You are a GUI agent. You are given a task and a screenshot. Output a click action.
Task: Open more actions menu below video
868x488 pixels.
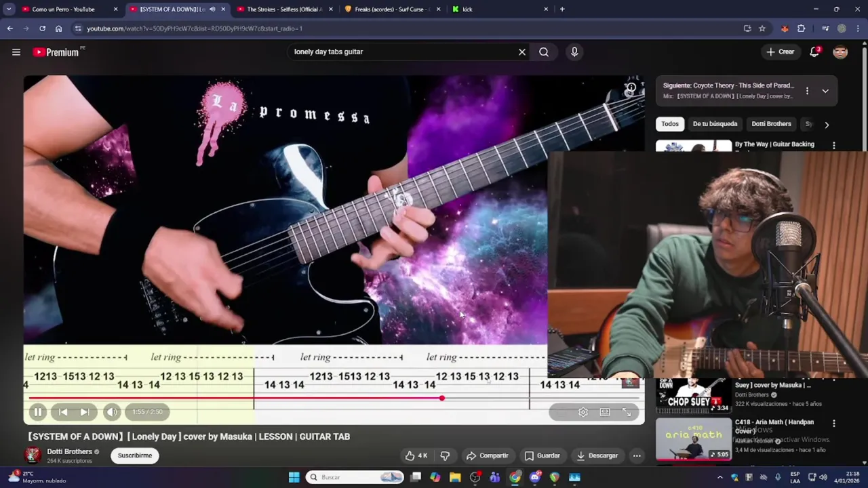click(637, 455)
